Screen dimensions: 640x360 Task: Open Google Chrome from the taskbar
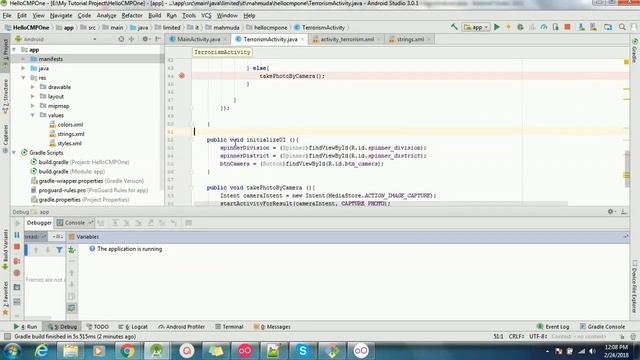[x=127, y=351]
